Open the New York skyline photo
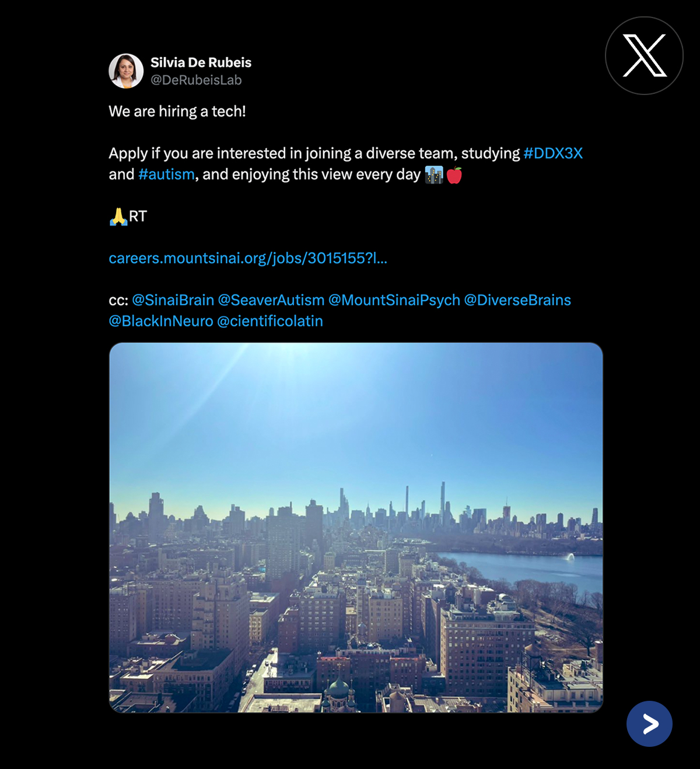700x769 pixels. tap(356, 528)
